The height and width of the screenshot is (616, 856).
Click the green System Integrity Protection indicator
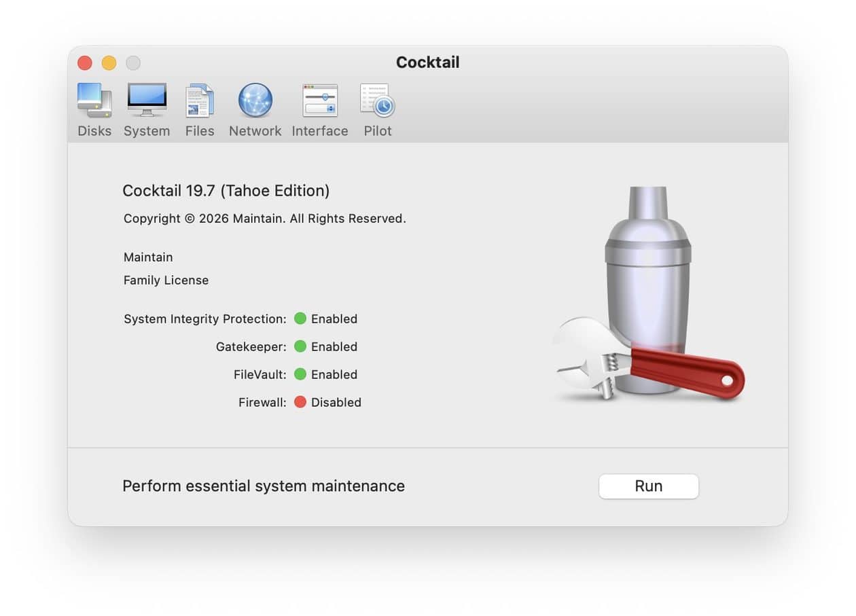click(300, 319)
